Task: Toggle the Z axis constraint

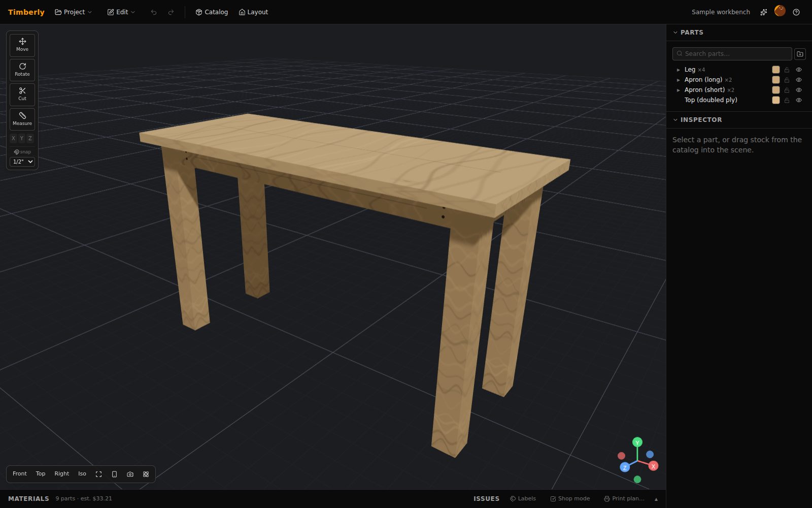Action: click(30, 138)
